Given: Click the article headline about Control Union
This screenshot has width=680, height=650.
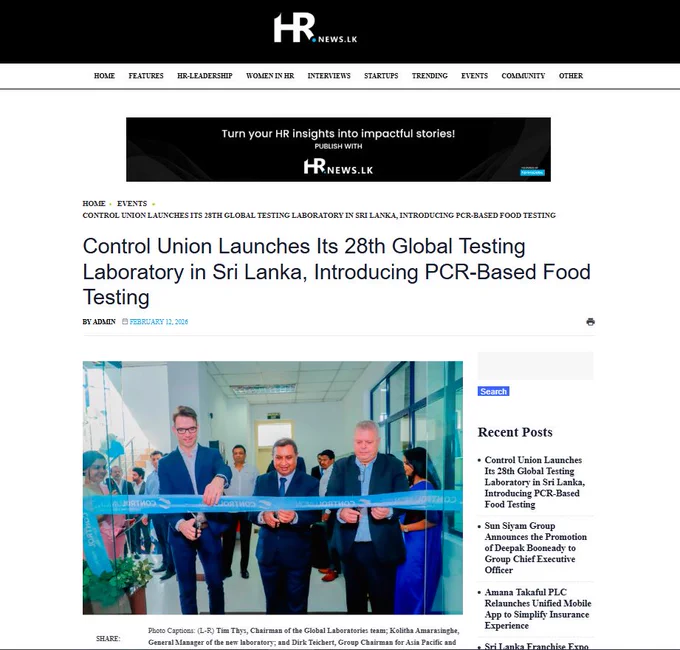Looking at the screenshot, I should (x=337, y=272).
